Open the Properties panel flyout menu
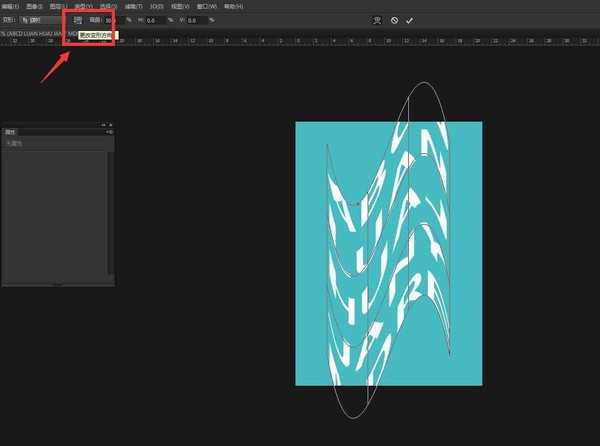The height and width of the screenshot is (446, 600). point(109,132)
